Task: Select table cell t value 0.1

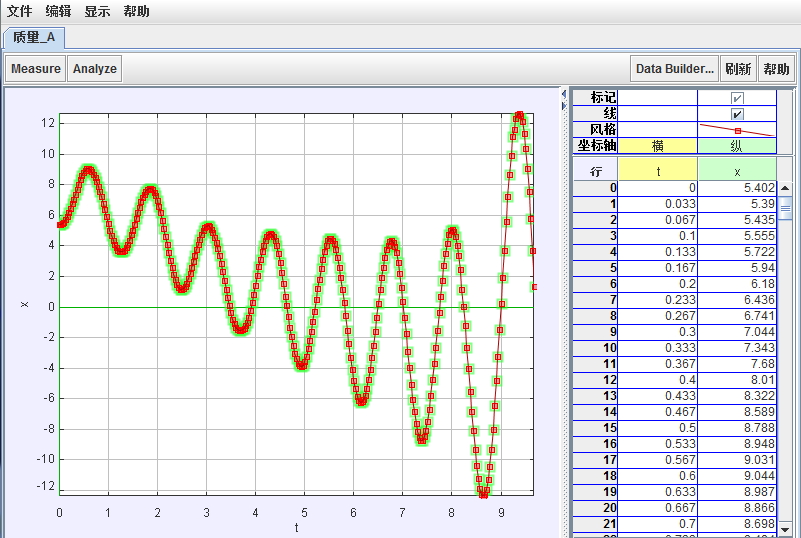Action: tap(658, 236)
